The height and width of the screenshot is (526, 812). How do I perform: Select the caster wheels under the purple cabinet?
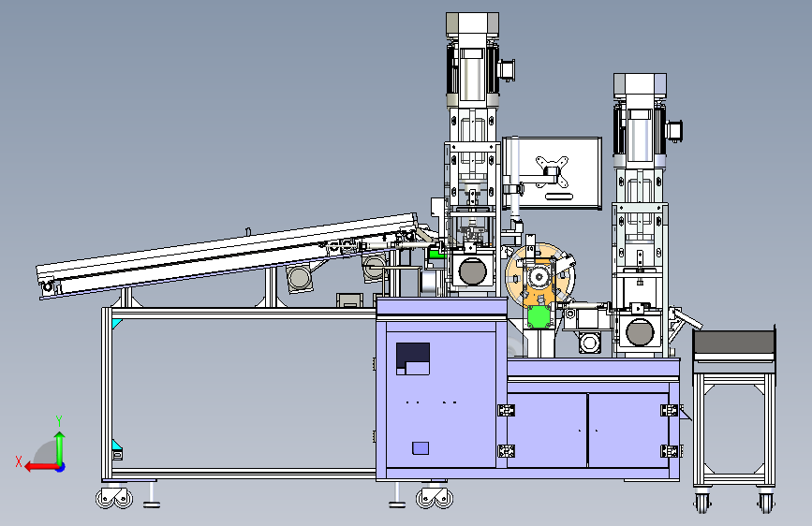(435, 498)
